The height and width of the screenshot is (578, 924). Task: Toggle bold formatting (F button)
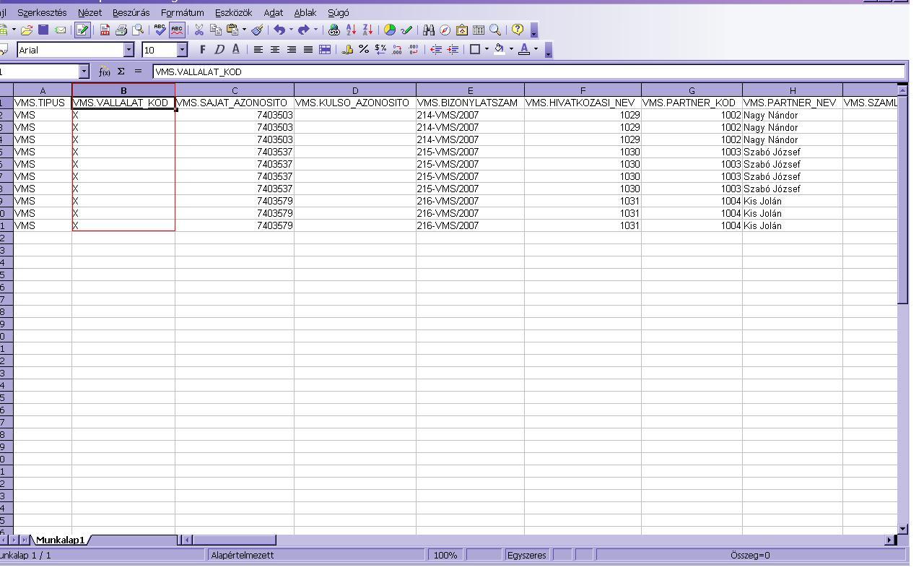(203, 50)
